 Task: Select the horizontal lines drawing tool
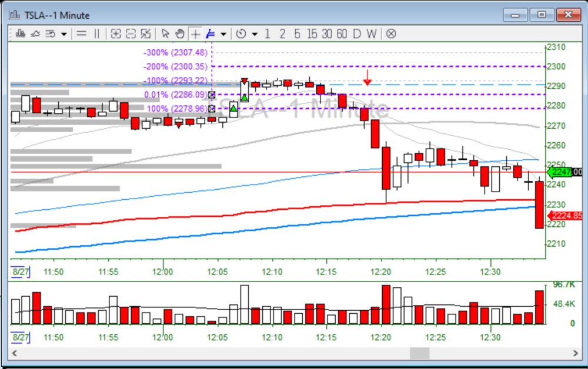pyautogui.click(x=82, y=33)
